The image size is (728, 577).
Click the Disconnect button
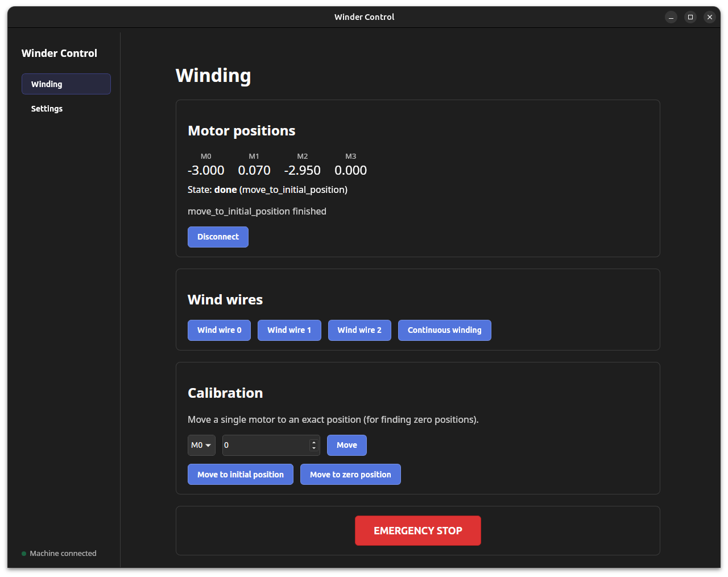[218, 237]
